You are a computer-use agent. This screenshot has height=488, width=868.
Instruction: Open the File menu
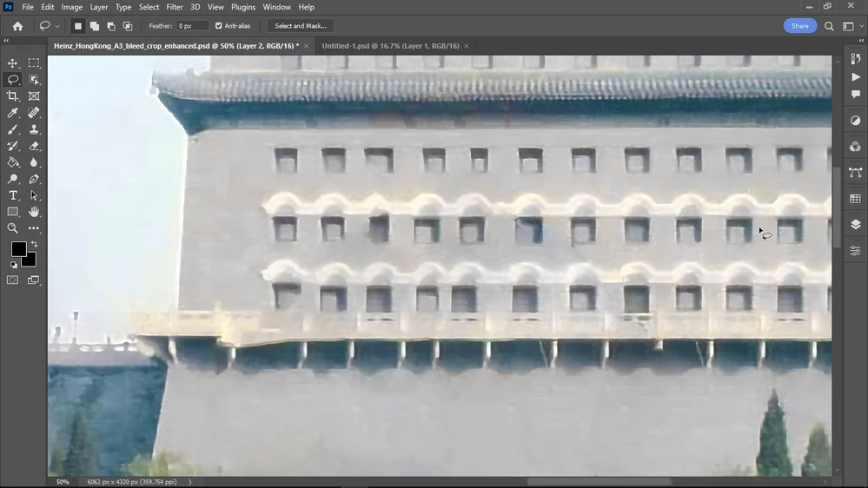tap(28, 7)
